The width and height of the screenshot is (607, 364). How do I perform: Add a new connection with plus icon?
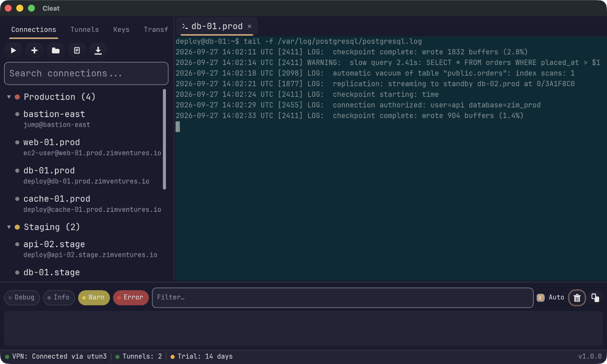coord(35,50)
